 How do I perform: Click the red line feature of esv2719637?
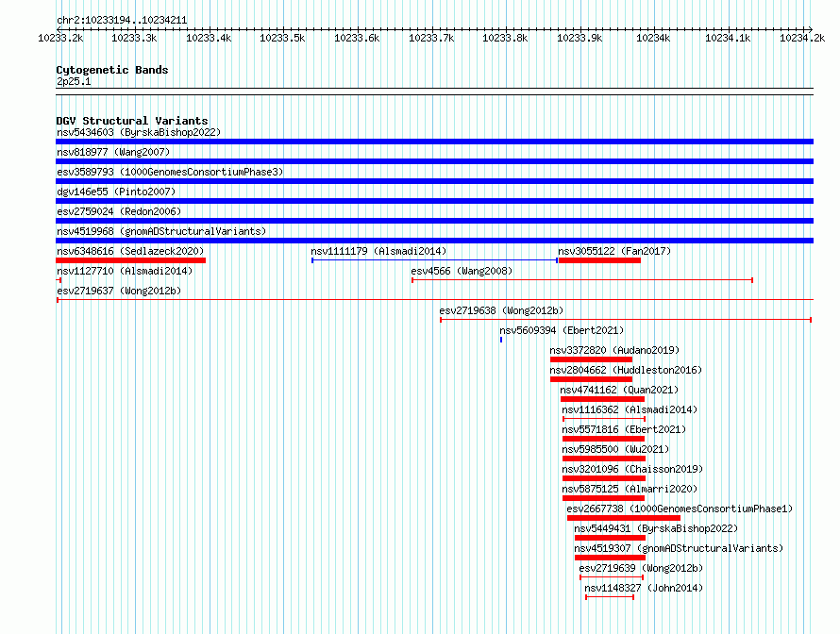[x=434, y=300]
